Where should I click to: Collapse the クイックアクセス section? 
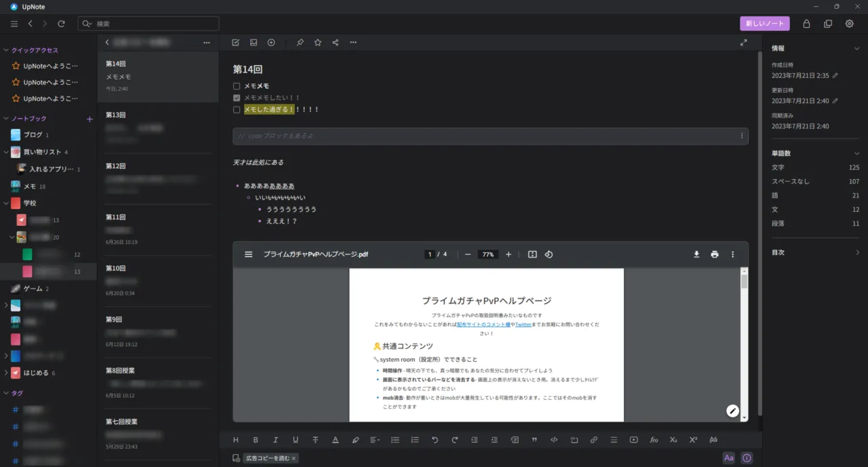pos(6,50)
